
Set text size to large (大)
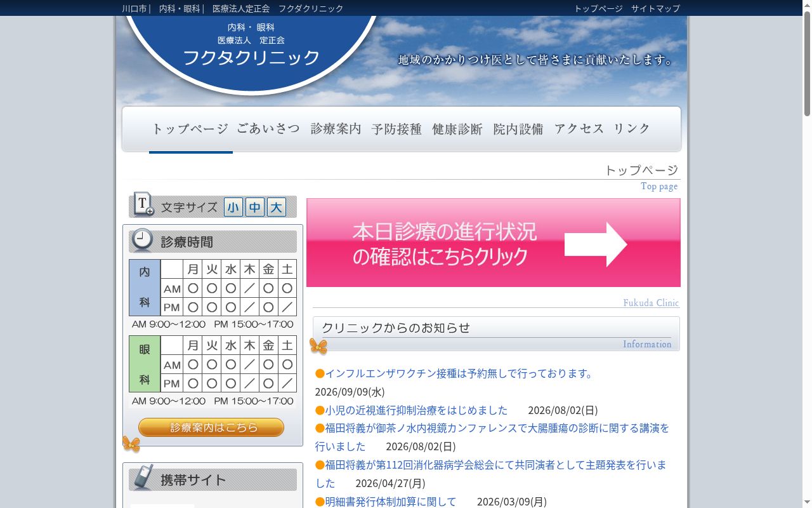[x=277, y=207]
